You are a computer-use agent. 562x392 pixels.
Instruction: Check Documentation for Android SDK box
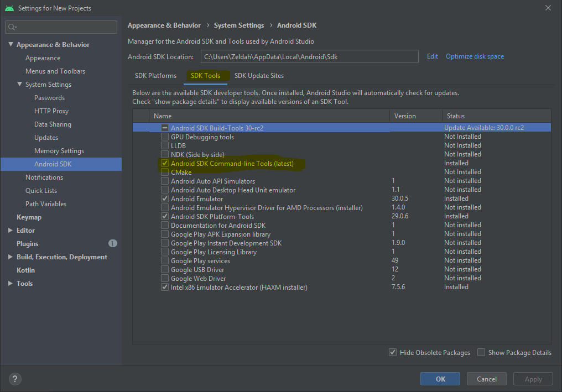point(164,225)
